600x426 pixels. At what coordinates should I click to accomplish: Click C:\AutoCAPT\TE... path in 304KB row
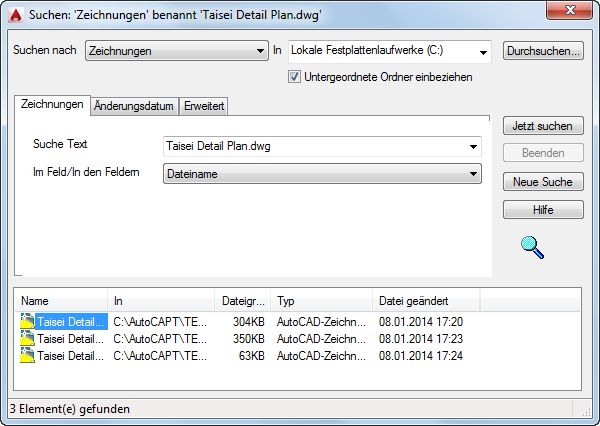(160, 322)
